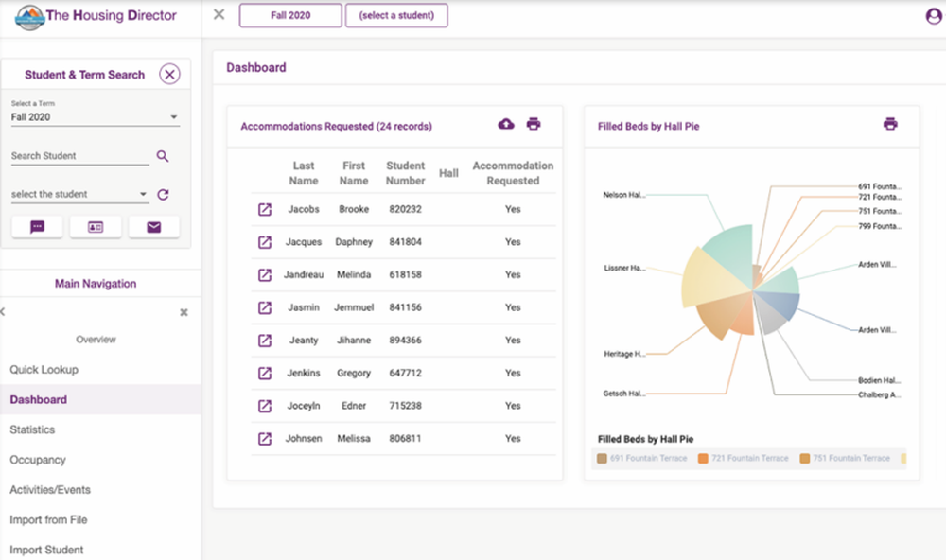This screenshot has width=946, height=560.
Task: Click student number 820232
Action: (x=406, y=209)
